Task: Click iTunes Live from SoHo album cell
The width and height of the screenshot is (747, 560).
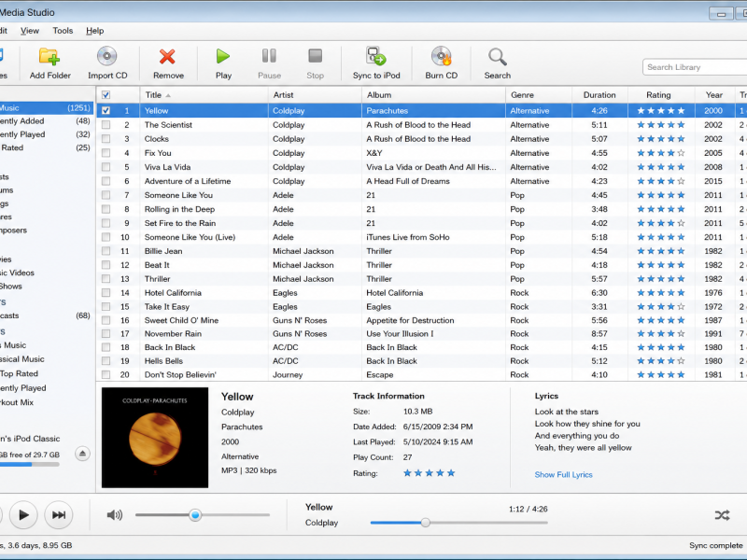Action: (x=408, y=237)
